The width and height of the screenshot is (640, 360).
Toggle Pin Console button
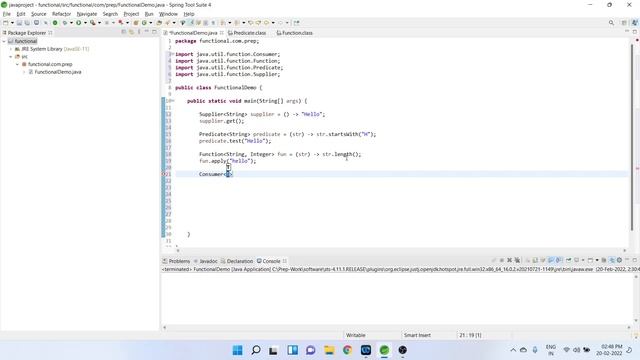tap(569, 260)
